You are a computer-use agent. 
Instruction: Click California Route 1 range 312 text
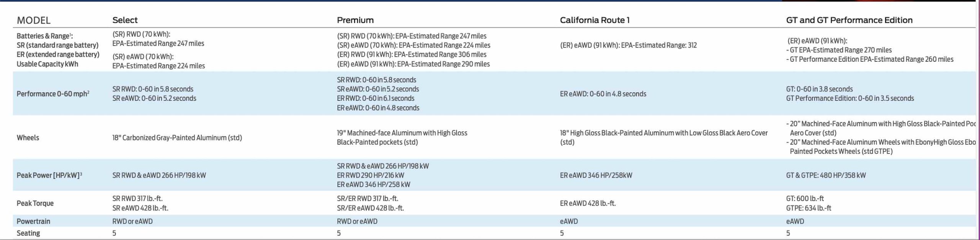(x=628, y=45)
